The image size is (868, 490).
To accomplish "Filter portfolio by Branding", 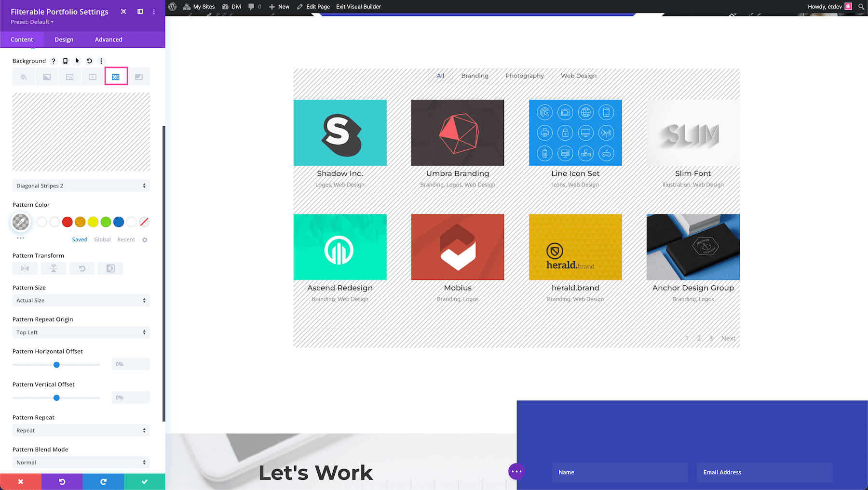I will [475, 76].
